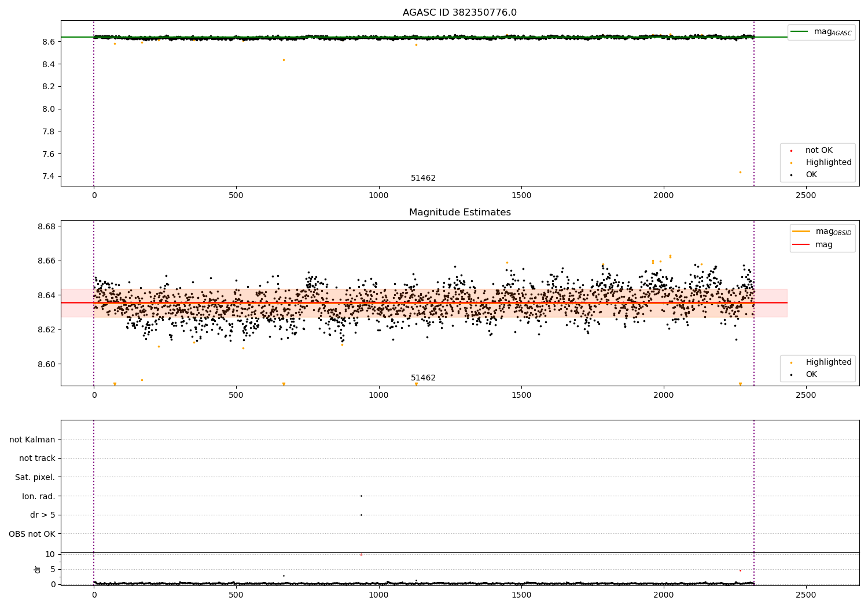
Task: Click the red triangle marker at dr 10
Action: [361, 554]
